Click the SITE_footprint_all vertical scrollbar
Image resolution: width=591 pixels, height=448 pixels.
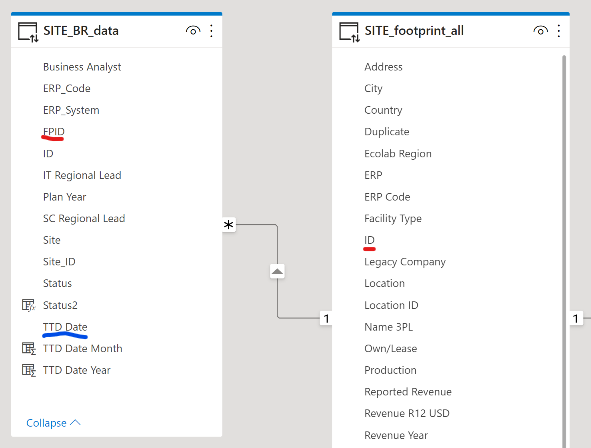click(564, 251)
